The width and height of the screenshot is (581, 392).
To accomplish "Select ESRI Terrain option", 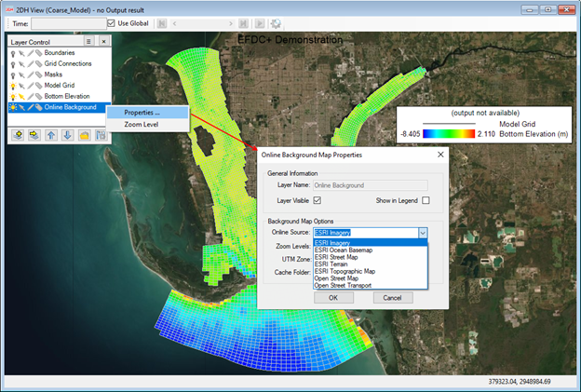I will 371,264.
